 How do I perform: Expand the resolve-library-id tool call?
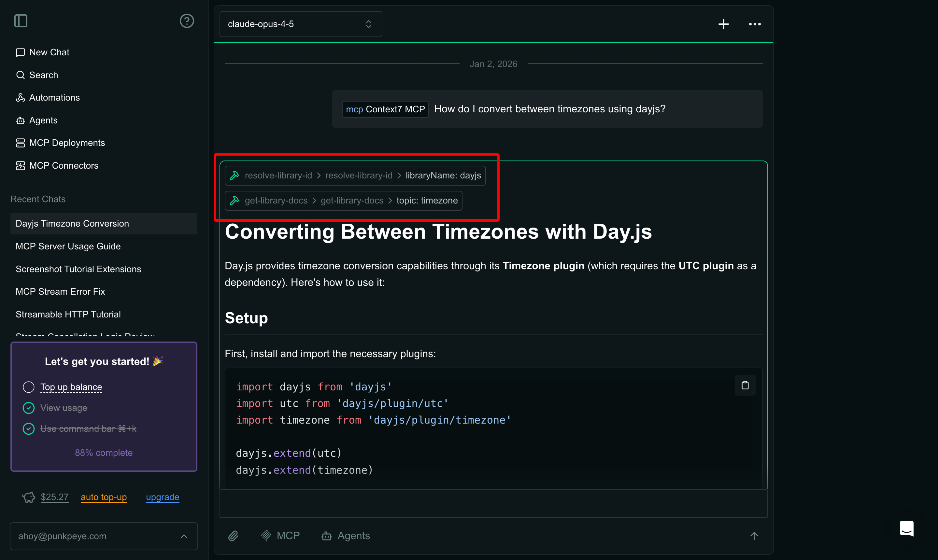click(355, 175)
